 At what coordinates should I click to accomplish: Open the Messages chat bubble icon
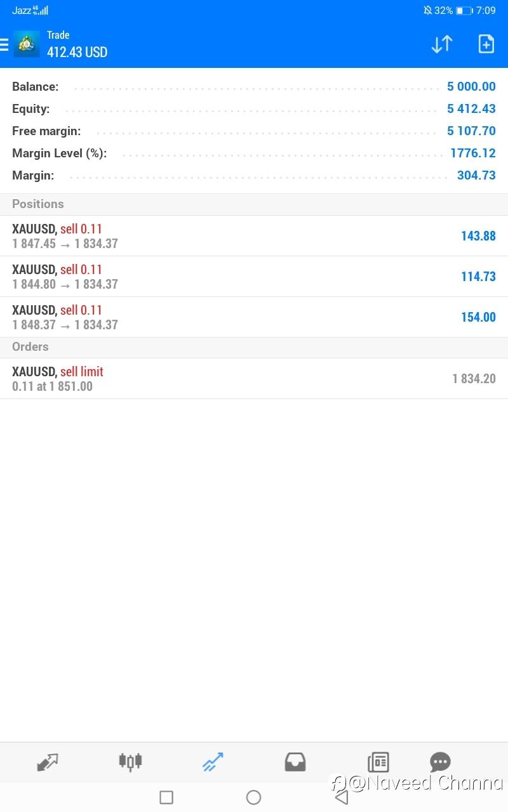(440, 761)
